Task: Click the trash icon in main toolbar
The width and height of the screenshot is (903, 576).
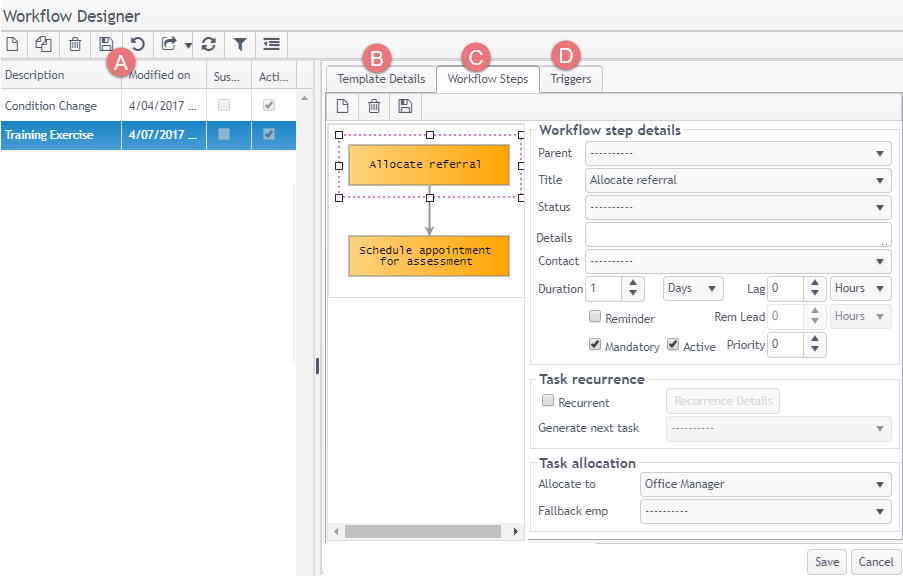Action: point(75,44)
